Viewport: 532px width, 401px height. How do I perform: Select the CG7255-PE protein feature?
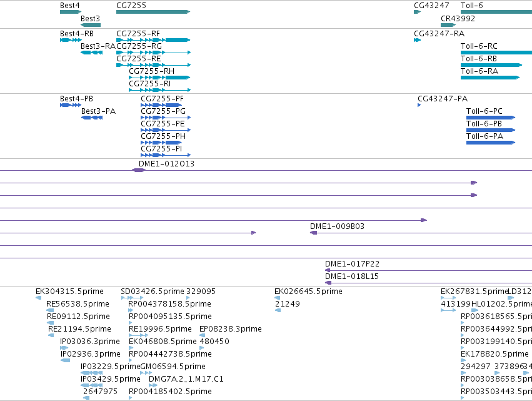(x=166, y=130)
